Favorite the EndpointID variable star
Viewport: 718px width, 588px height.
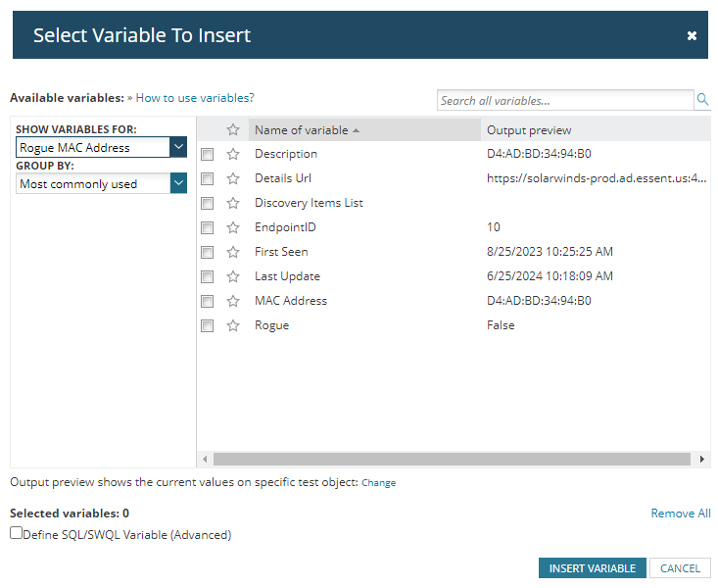click(x=233, y=227)
